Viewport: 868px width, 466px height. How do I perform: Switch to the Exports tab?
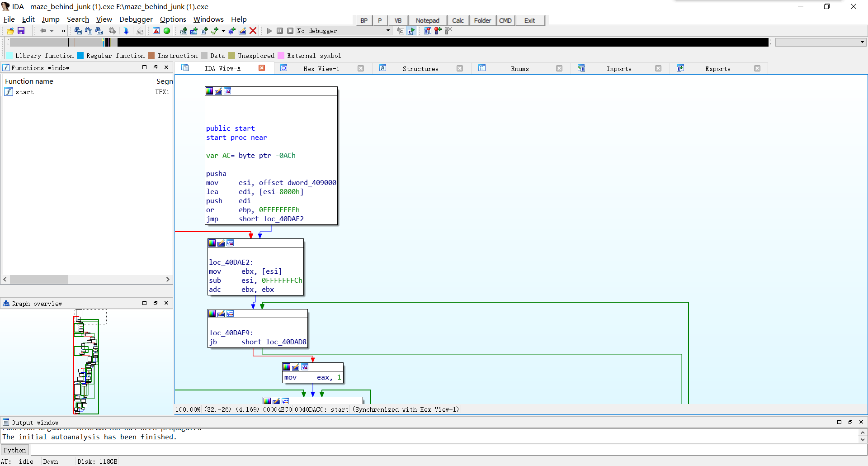coord(718,69)
